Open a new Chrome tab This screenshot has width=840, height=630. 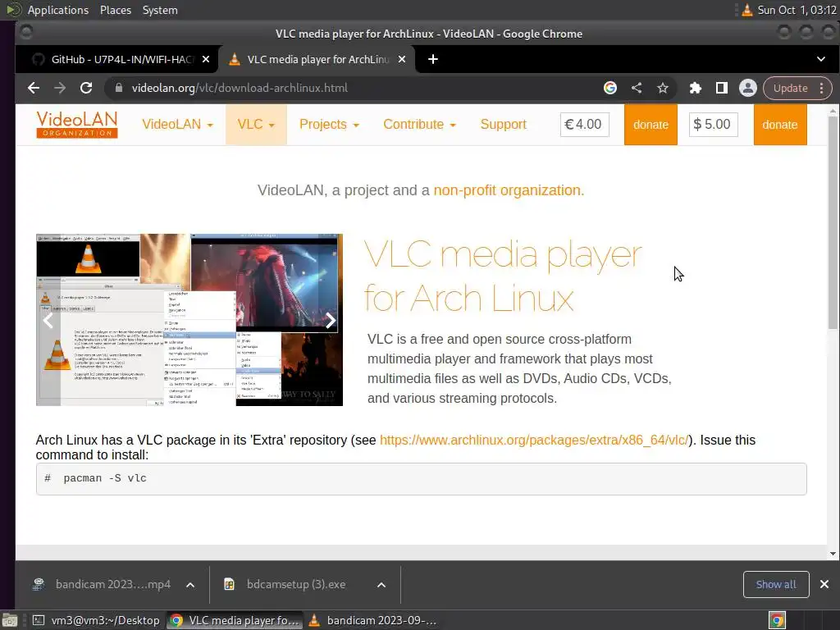coord(433,59)
